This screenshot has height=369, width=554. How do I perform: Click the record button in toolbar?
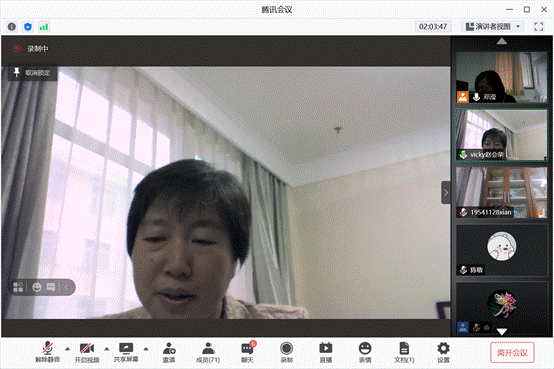tap(287, 352)
